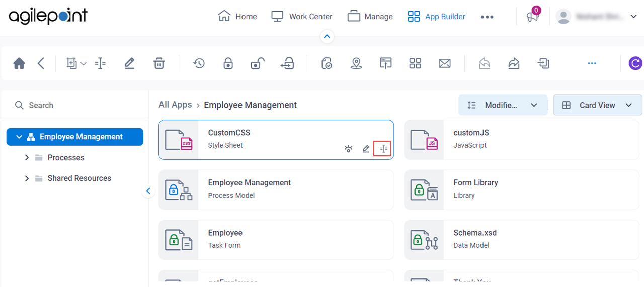The width and height of the screenshot is (644, 287).
Task: Click the home icon in the toolbar
Action: [19, 63]
